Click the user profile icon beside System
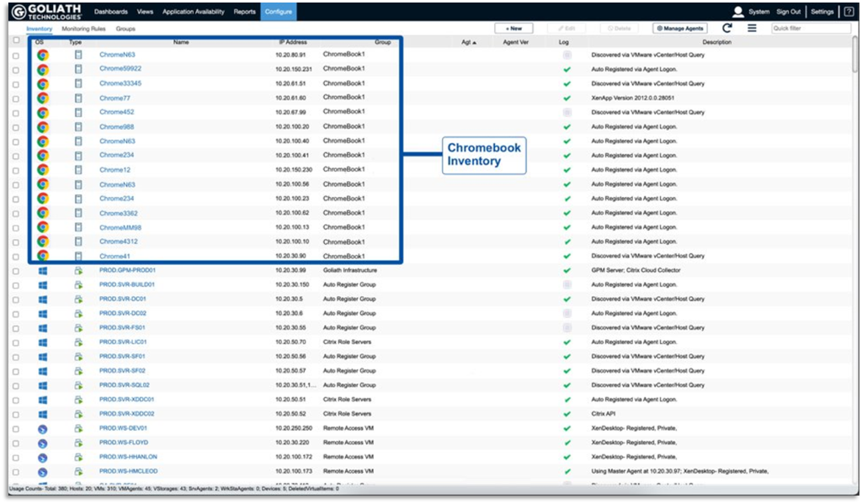 737,12
